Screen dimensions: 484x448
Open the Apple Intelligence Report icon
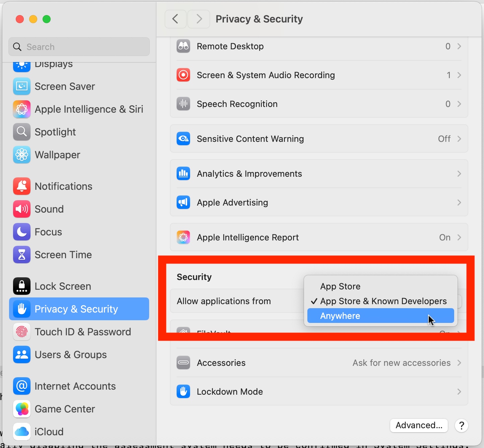pos(183,237)
